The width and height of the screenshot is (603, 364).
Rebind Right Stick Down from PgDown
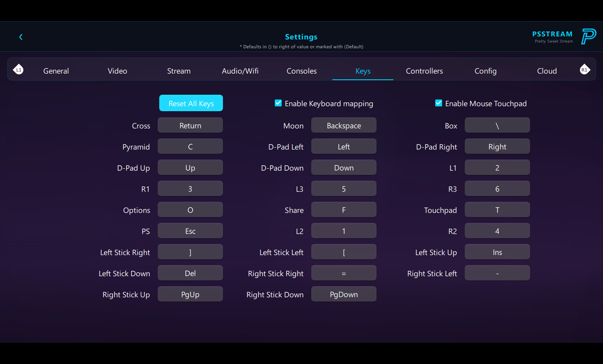pos(344,294)
